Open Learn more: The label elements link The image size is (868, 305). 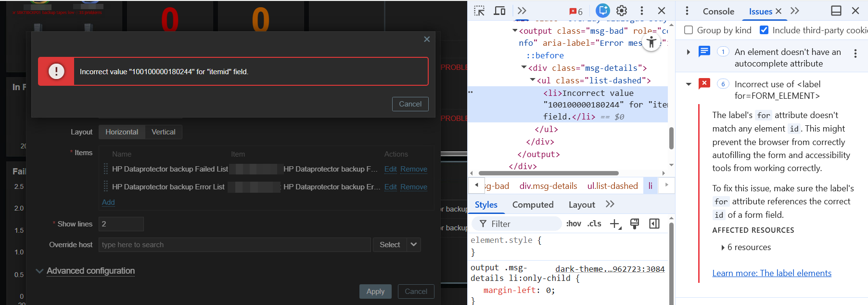[x=771, y=273]
